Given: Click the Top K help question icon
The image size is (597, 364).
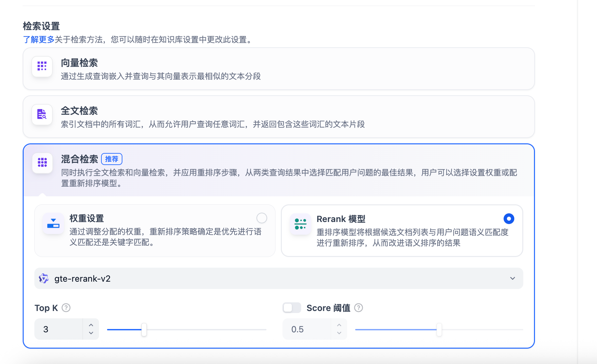Looking at the screenshot, I should 66,308.
